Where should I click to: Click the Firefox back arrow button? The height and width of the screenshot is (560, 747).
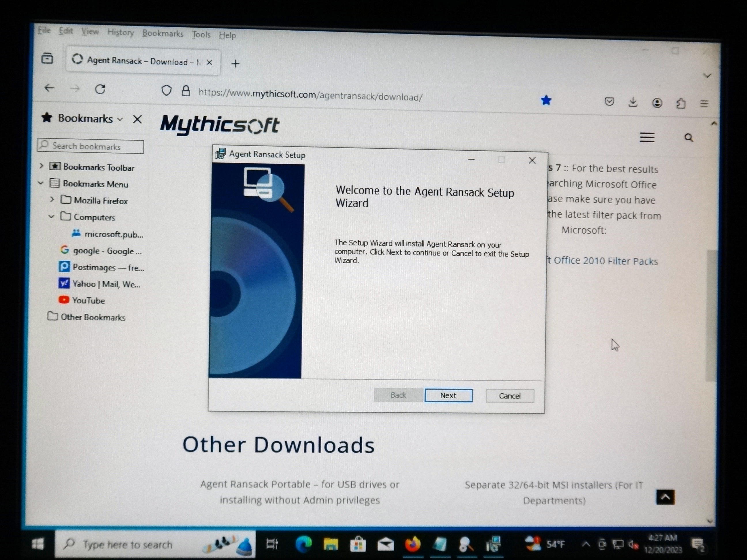(x=50, y=88)
